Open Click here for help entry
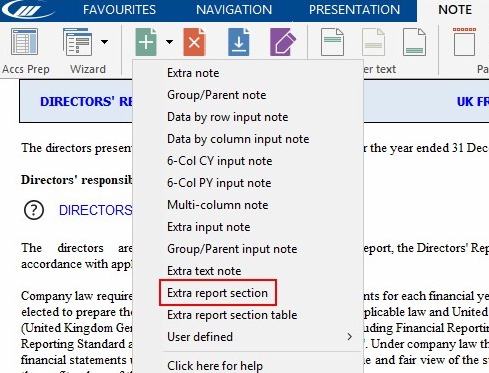This screenshot has height=373, width=489. [215, 366]
